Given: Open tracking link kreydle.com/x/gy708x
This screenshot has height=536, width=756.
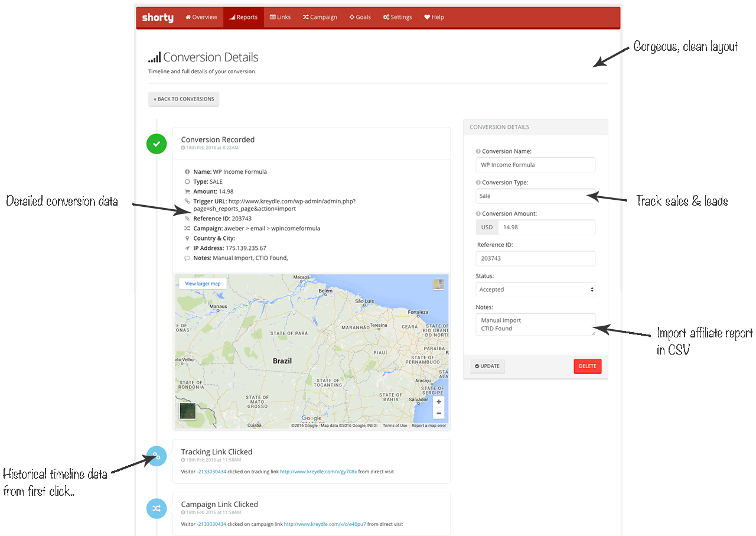Looking at the screenshot, I should (x=318, y=472).
